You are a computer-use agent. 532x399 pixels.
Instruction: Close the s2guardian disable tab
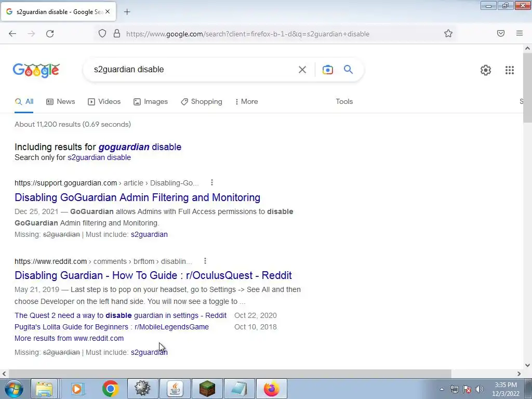pos(108,11)
